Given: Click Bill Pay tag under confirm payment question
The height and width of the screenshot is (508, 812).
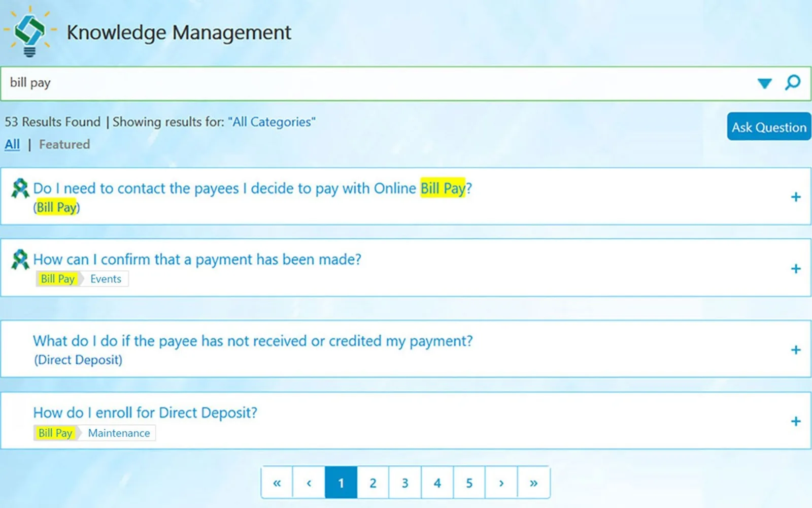Looking at the screenshot, I should click(x=58, y=279).
